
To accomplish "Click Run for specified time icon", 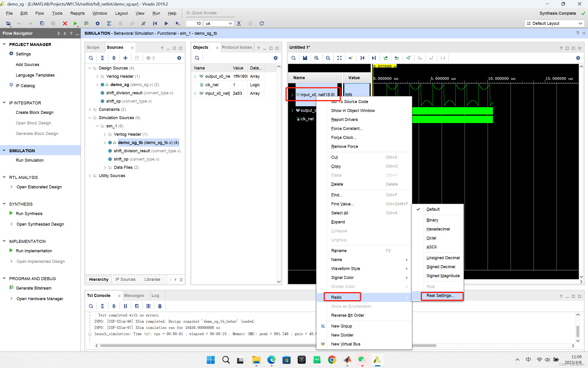I will tap(178, 23).
